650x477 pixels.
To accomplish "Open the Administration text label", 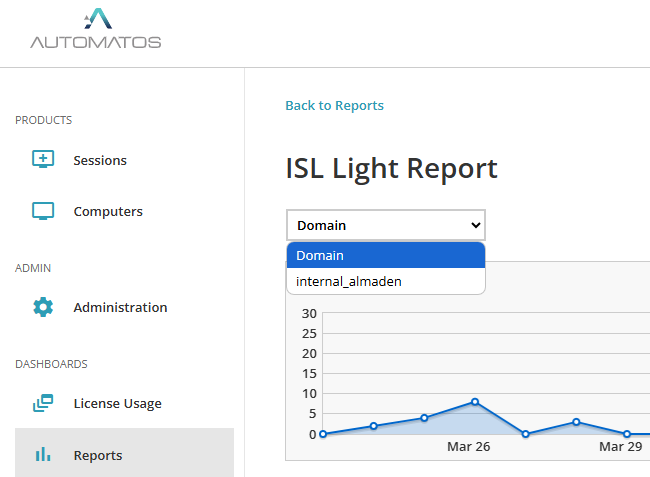I will [x=120, y=307].
